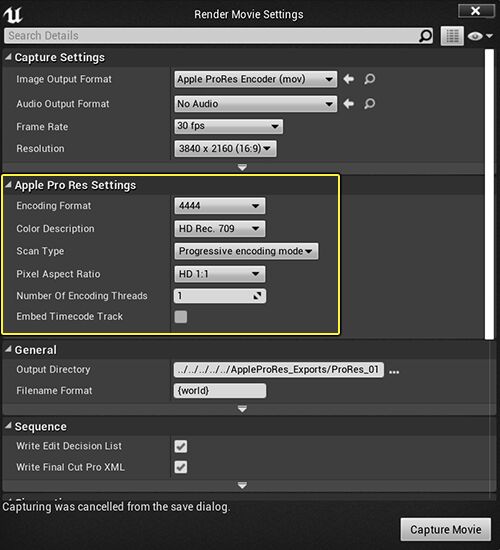The width and height of the screenshot is (500, 550).
Task: Click the search magnifier in Search Details
Action: coord(425,36)
